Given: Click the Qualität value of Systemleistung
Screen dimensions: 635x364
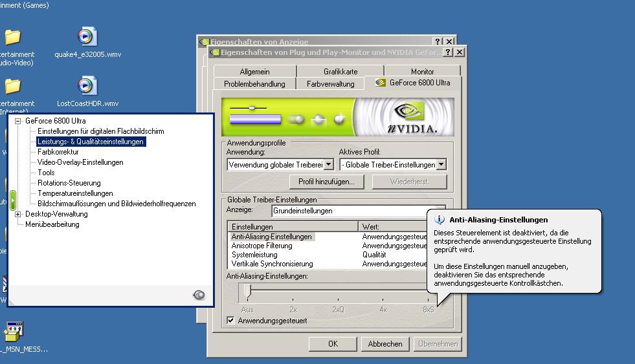Looking at the screenshot, I should (374, 255).
